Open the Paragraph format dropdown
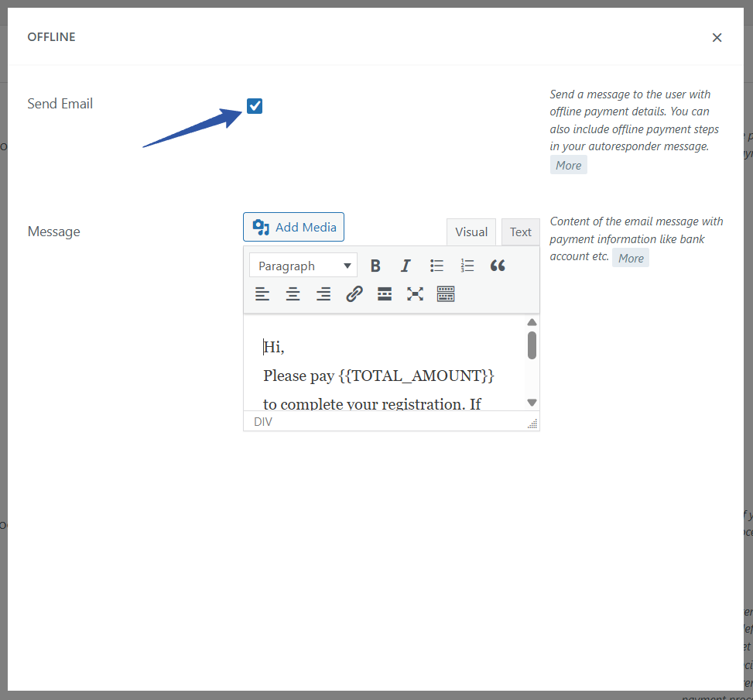 point(303,266)
